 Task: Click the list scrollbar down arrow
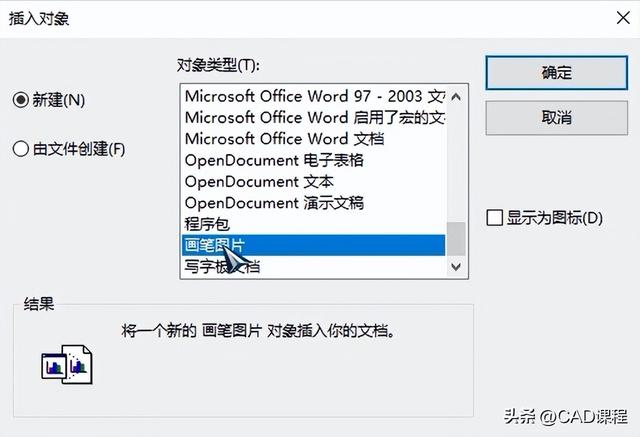pyautogui.click(x=456, y=266)
